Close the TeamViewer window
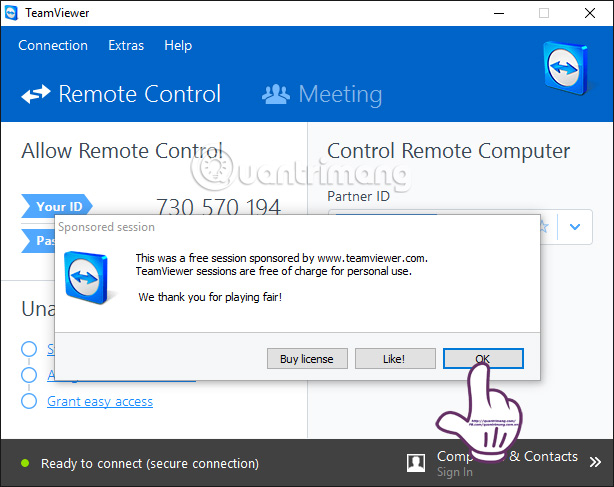This screenshot has height=487, width=614. click(590, 13)
